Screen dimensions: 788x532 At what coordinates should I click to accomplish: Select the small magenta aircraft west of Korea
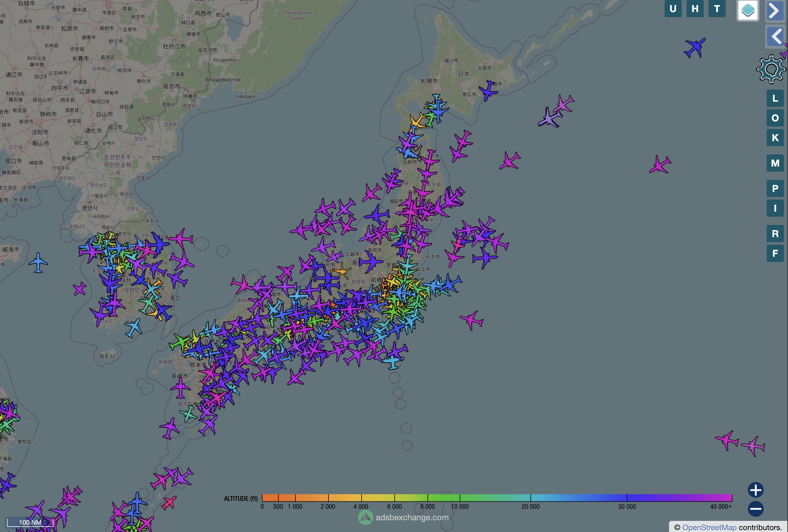[x=80, y=289]
